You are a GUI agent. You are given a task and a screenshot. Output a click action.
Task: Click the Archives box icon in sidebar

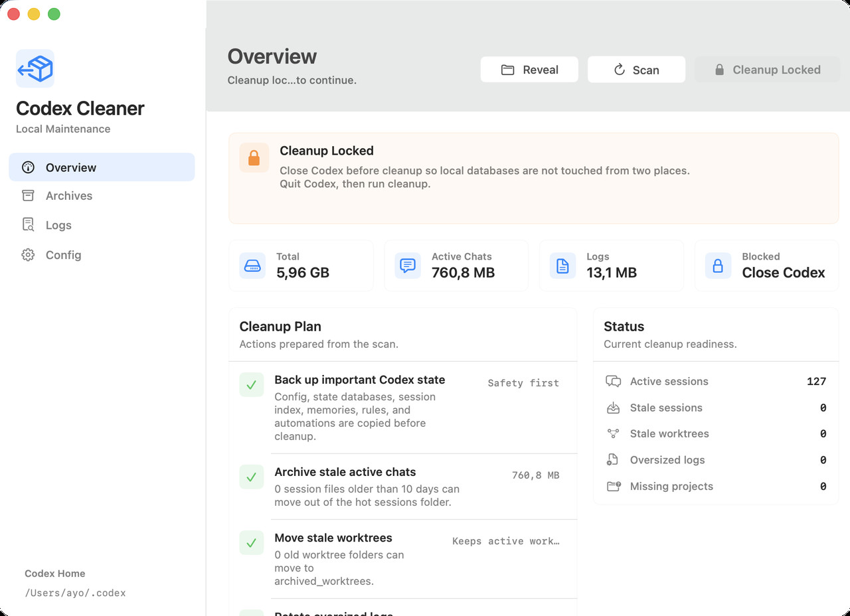[28, 196]
